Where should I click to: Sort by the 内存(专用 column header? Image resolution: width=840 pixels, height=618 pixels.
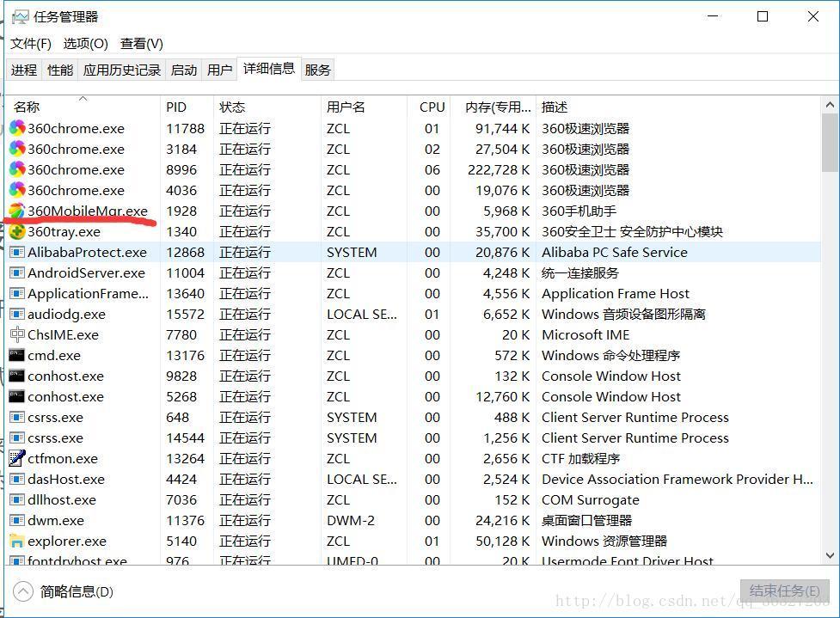(x=493, y=107)
